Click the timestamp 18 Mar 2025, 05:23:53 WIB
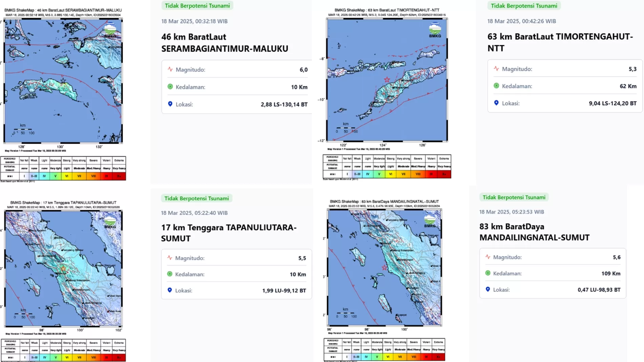Screen dimensions: 644x362 tap(512, 212)
